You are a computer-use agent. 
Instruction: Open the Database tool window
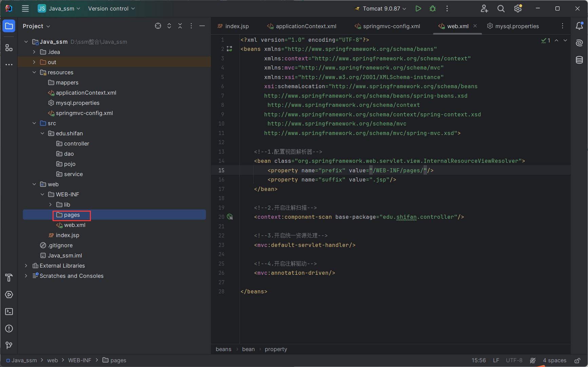pyautogui.click(x=579, y=60)
